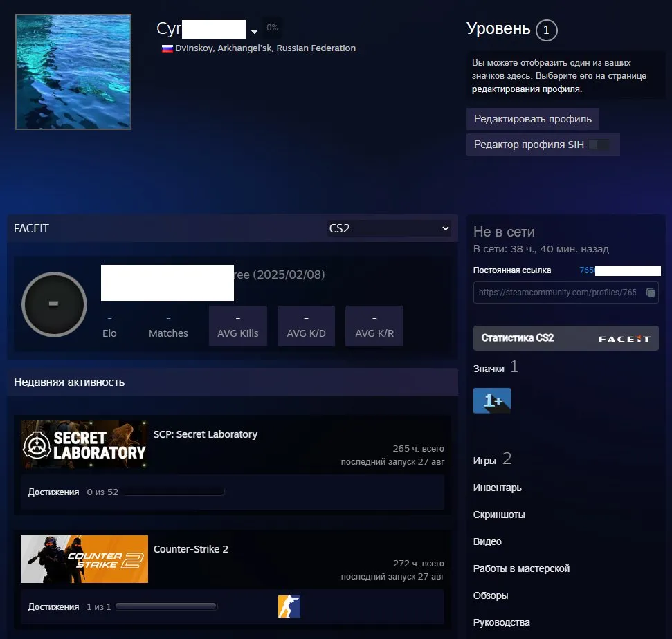672x639 pixels.
Task: Open the Скриншоты link
Action: click(499, 515)
